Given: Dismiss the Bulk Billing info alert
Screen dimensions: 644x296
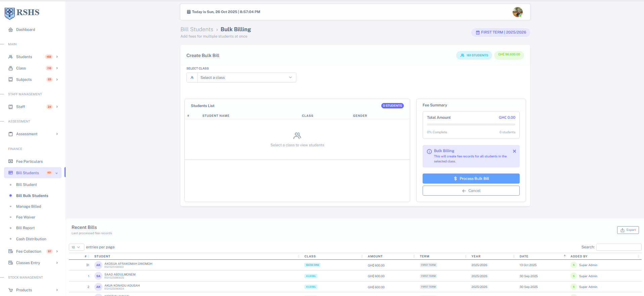Looking at the screenshot, I should point(514,151).
